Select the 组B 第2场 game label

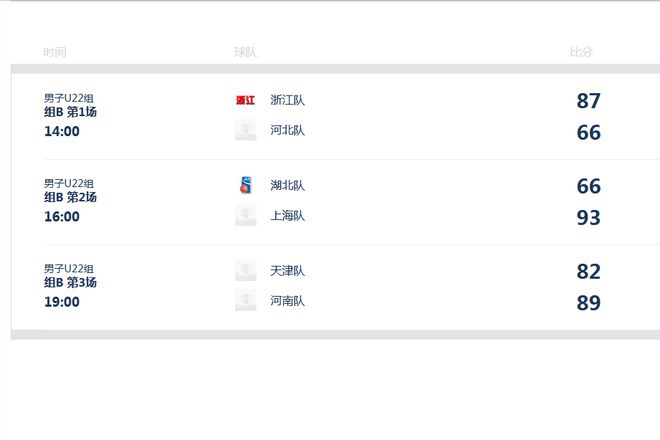tap(70, 198)
